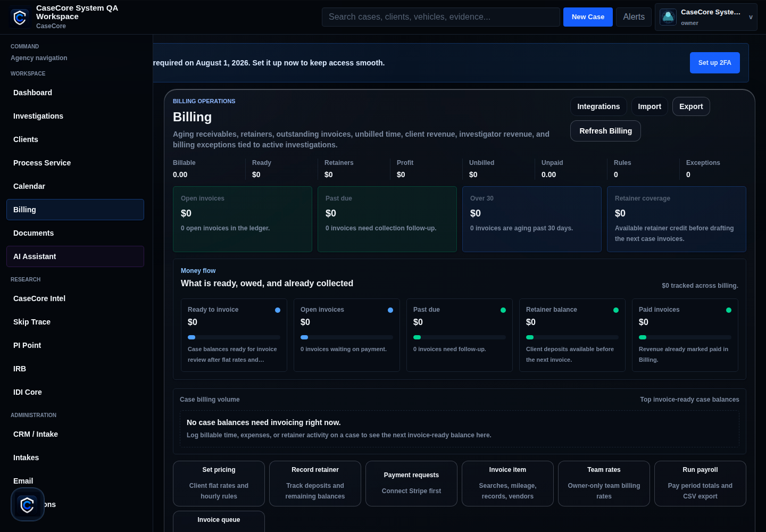
Task: Click the user avatar icon in header
Action: tap(668, 17)
